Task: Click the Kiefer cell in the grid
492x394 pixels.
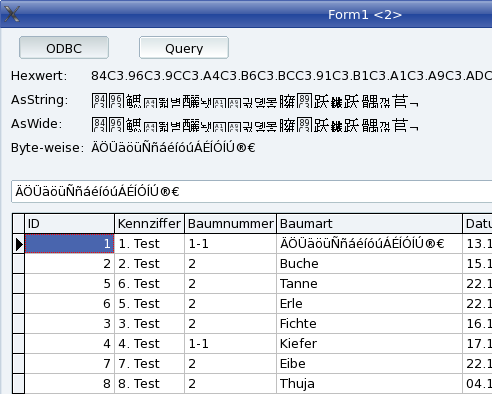Action: (x=369, y=344)
